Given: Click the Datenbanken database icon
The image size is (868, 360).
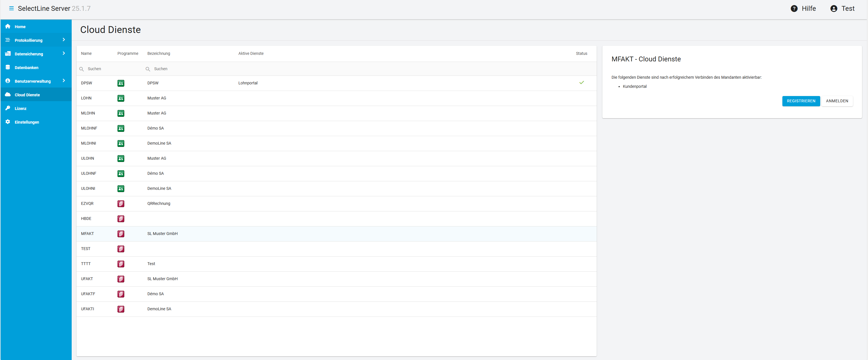Looking at the screenshot, I should [8, 67].
